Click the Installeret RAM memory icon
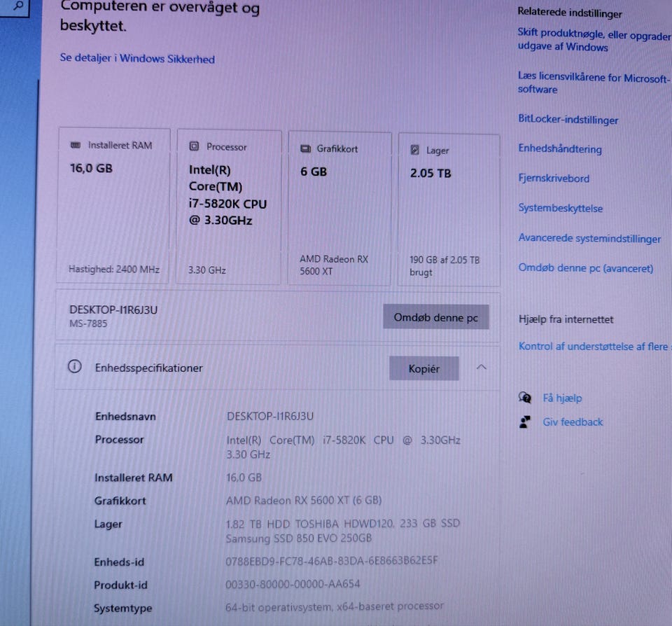The height and width of the screenshot is (626, 672). [76, 146]
